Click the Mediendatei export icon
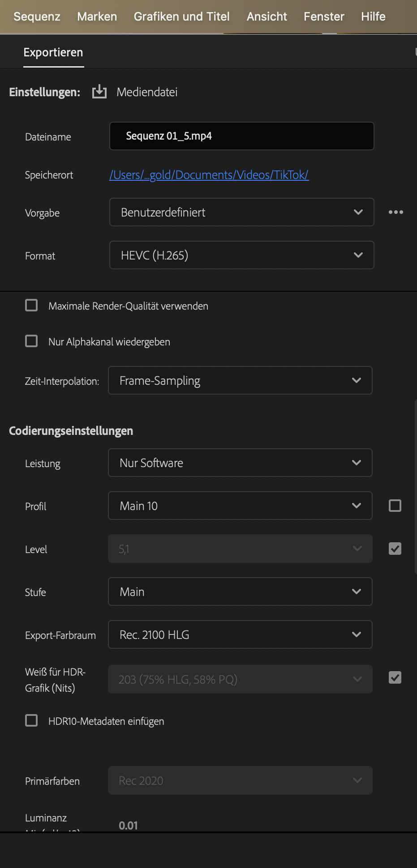Screen dimensions: 417x868 pyautogui.click(x=99, y=92)
